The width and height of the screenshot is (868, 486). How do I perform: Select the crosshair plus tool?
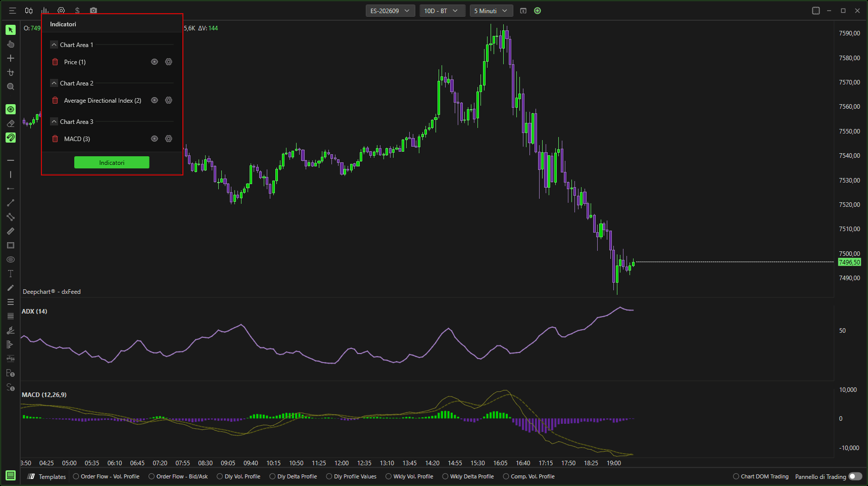coord(11,58)
